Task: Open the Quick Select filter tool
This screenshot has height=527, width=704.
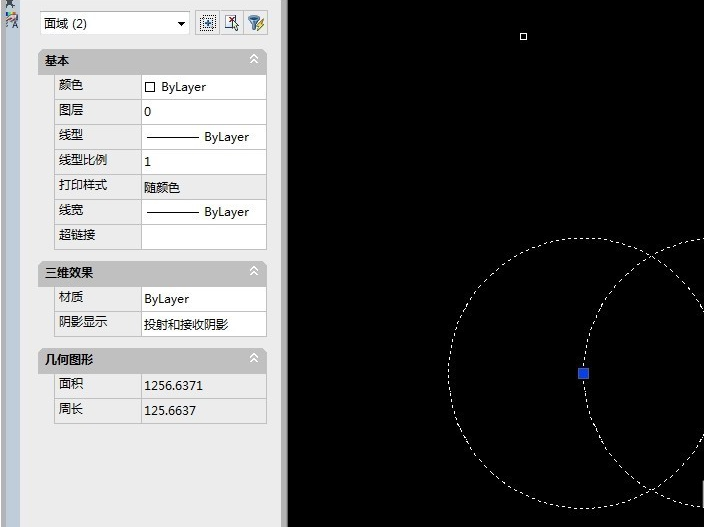Action: tap(256, 23)
